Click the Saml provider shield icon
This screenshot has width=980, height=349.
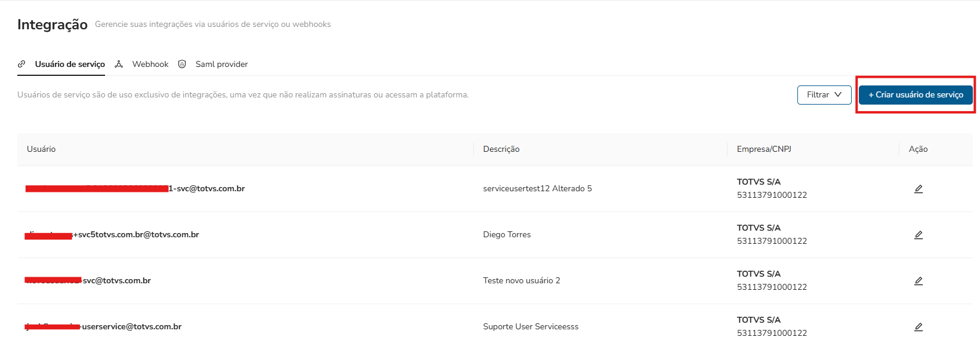pos(182,64)
